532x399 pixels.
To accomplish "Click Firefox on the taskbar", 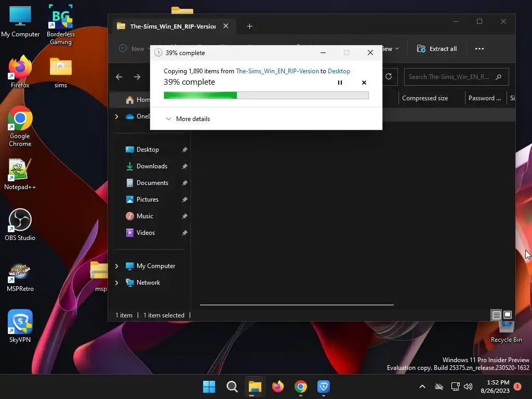I will point(278,387).
